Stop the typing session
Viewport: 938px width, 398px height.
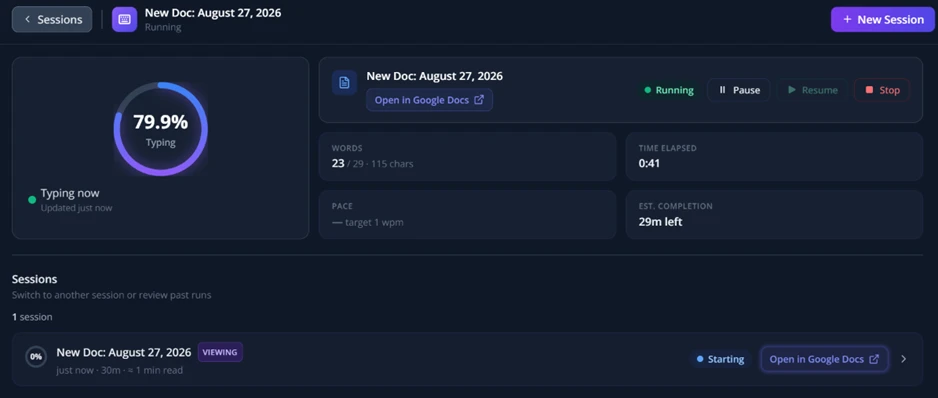point(882,90)
